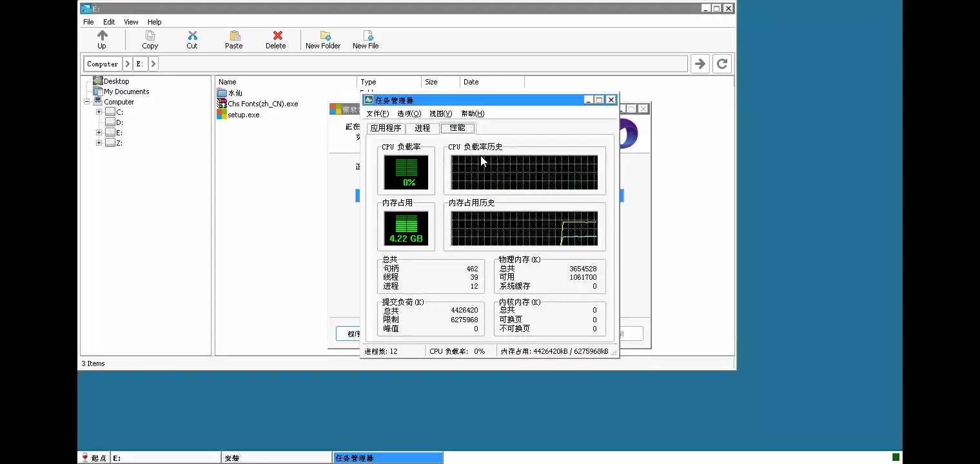Open the View menu in file explorer
Image resolution: width=980 pixels, height=464 pixels.
click(x=131, y=22)
